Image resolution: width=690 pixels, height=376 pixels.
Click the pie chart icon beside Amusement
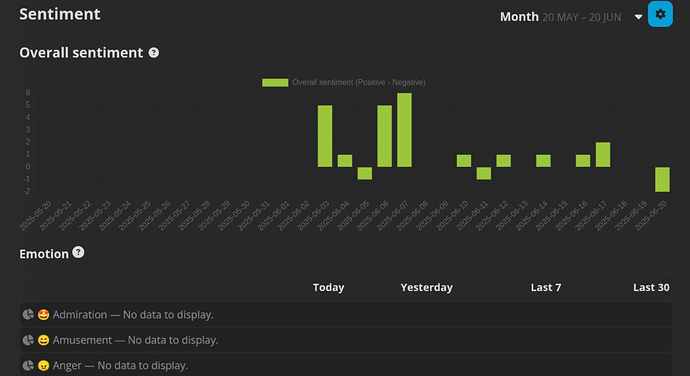coord(28,340)
